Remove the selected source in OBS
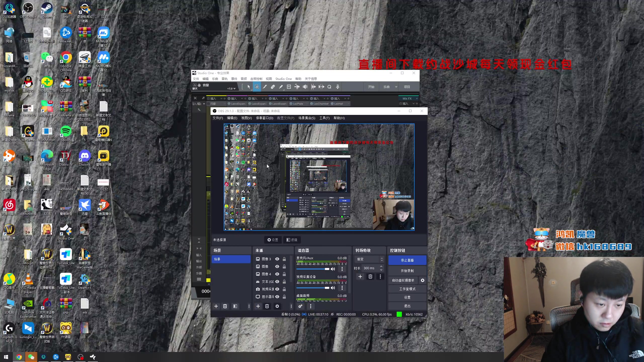The height and width of the screenshot is (362, 644). coord(267,306)
